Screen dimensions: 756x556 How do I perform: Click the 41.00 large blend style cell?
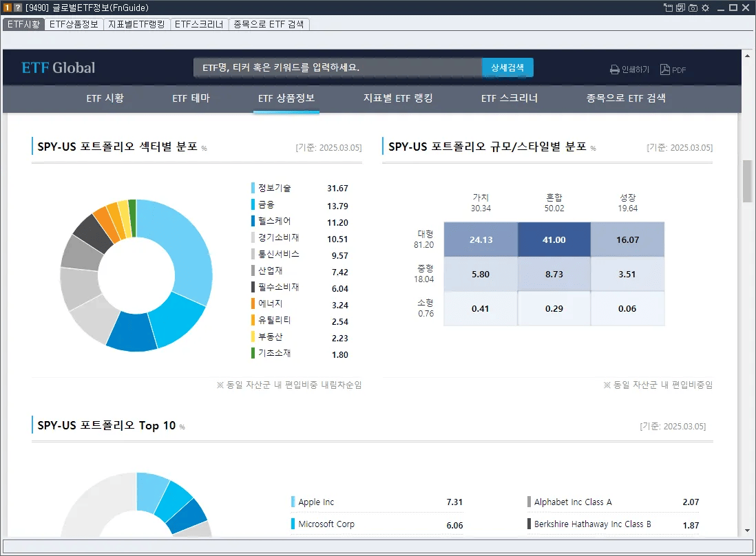coord(554,239)
